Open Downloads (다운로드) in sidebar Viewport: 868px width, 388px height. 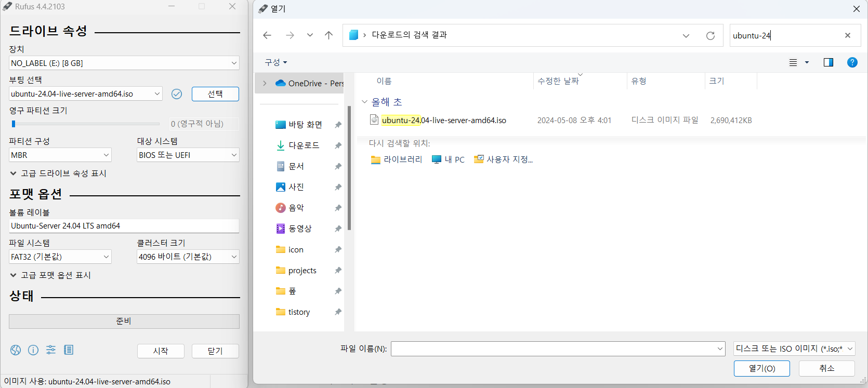298,145
